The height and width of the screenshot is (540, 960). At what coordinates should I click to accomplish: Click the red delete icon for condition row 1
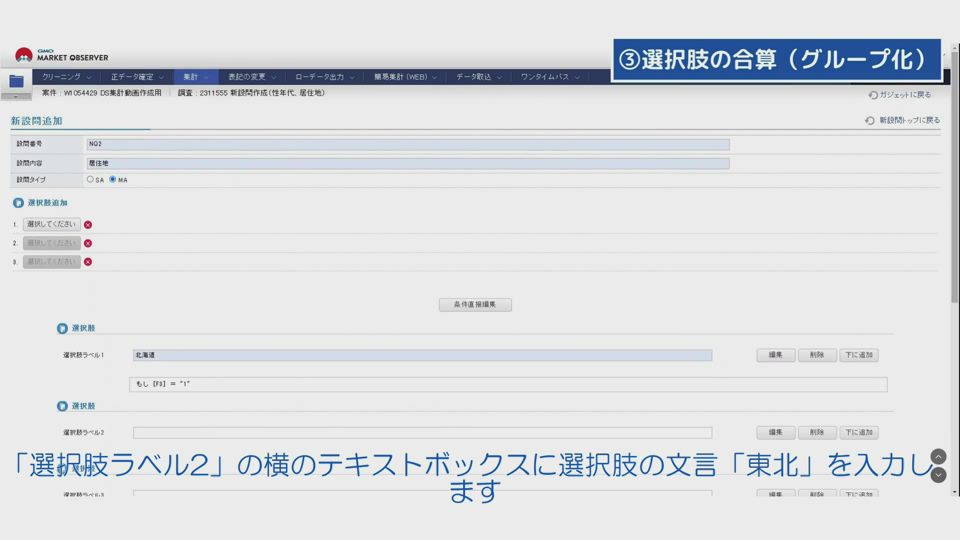coord(88,225)
